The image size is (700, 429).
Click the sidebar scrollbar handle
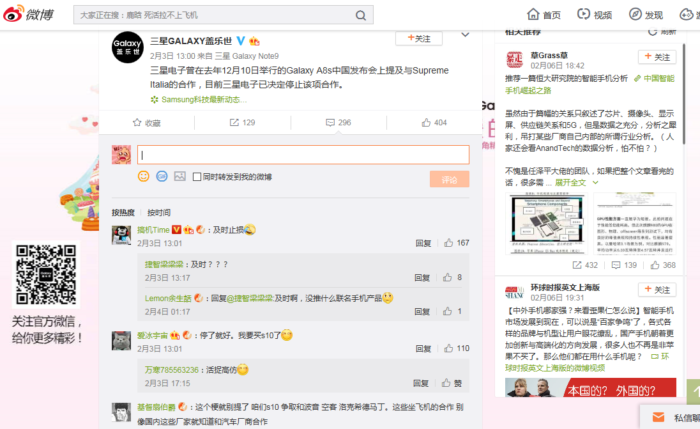[x=684, y=94]
